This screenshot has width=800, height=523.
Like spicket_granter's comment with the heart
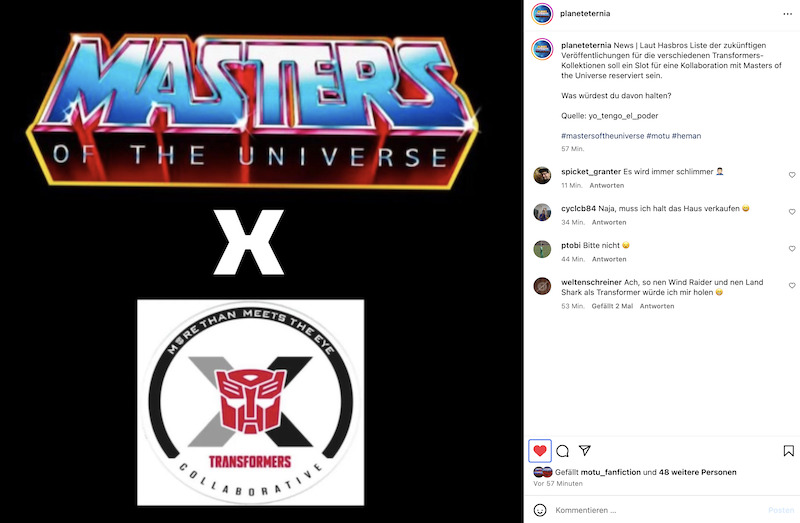792,175
